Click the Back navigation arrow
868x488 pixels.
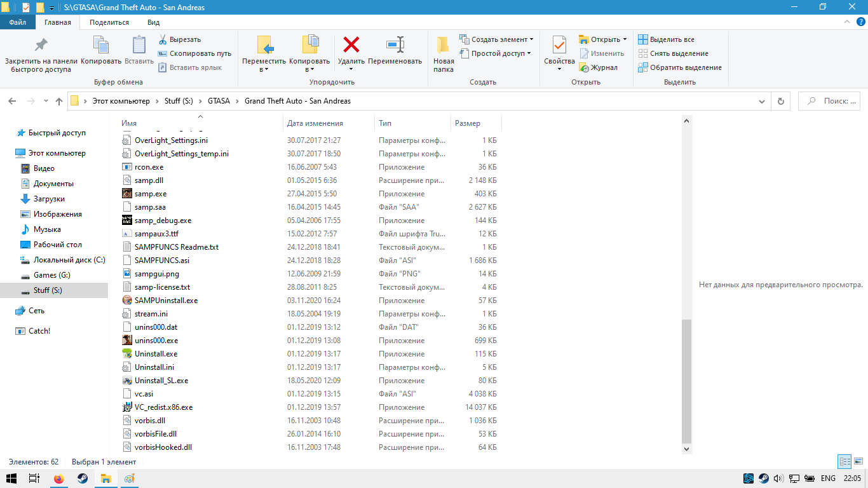[11, 101]
